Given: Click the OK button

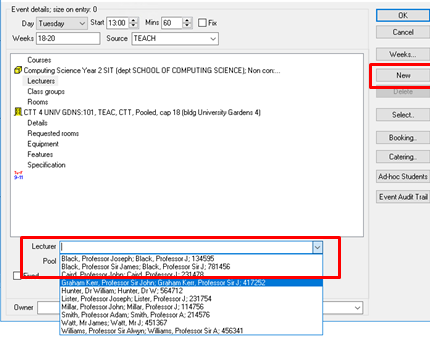Looking at the screenshot, I should 403,15.
